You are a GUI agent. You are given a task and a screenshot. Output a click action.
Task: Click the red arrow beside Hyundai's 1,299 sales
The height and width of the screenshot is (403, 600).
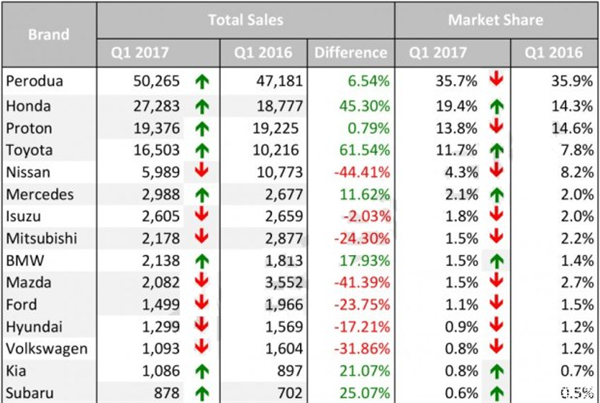pos(202,325)
